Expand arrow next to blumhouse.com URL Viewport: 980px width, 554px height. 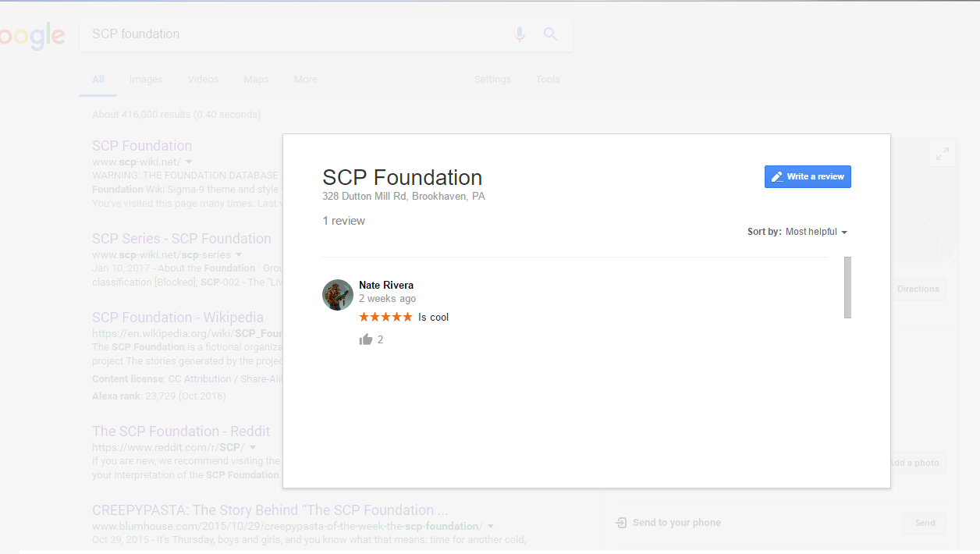(491, 526)
